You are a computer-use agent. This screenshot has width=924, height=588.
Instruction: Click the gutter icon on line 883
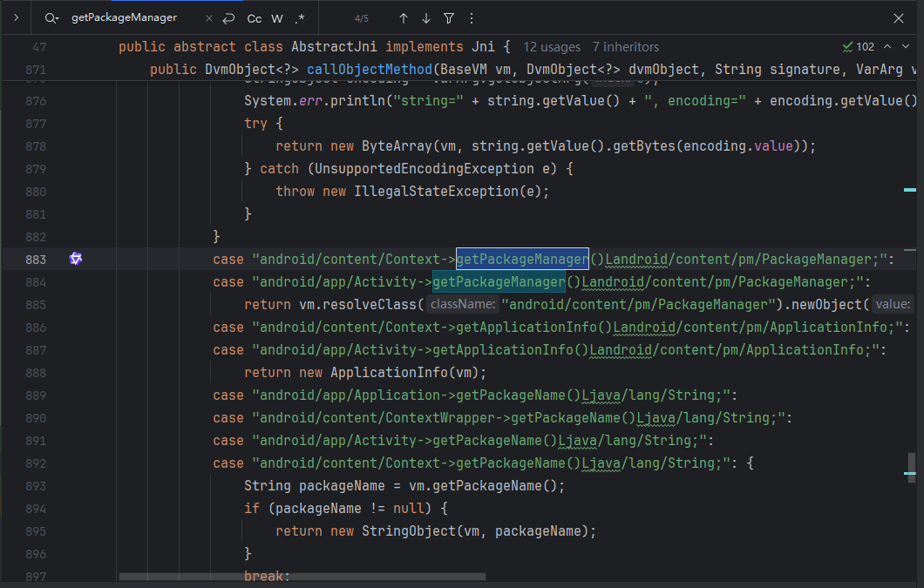(x=76, y=259)
